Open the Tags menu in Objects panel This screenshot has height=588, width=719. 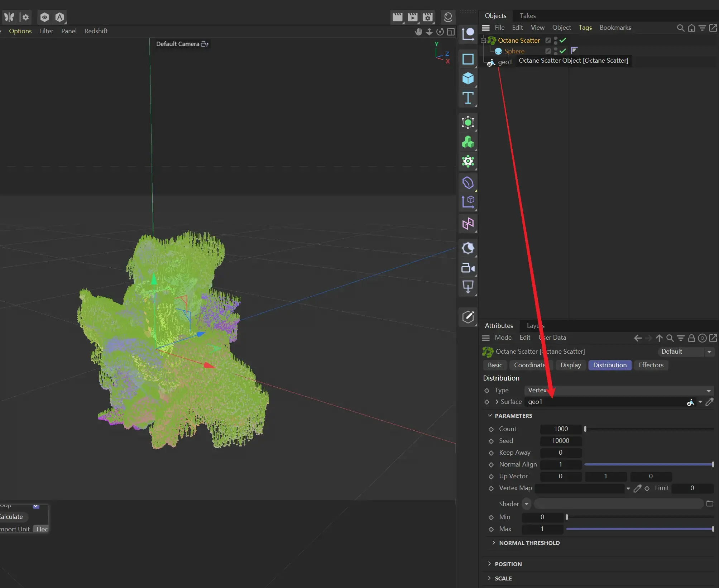coord(585,28)
